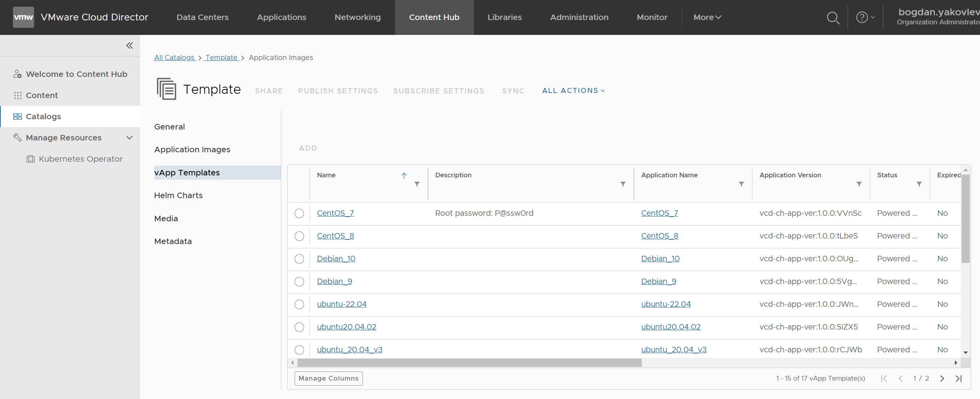Click the SHARE action
Image resolution: width=980 pixels, height=399 pixels.
tap(269, 91)
